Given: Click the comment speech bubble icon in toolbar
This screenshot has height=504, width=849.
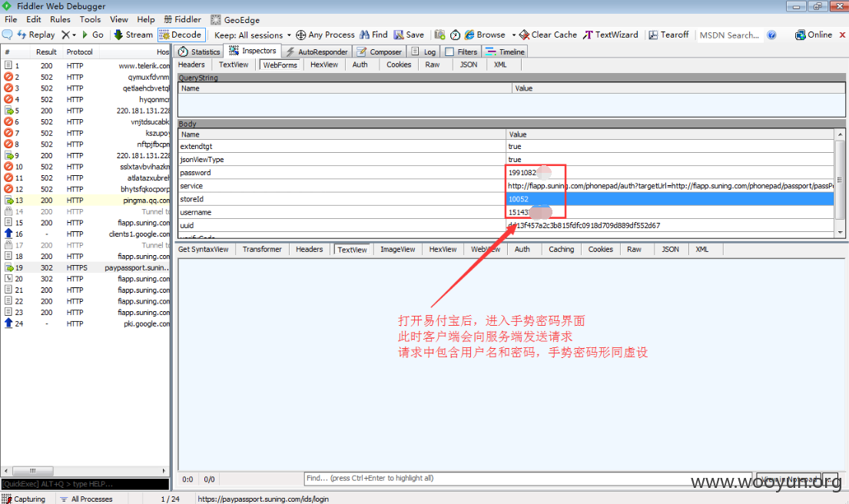Looking at the screenshot, I should 8,35.
